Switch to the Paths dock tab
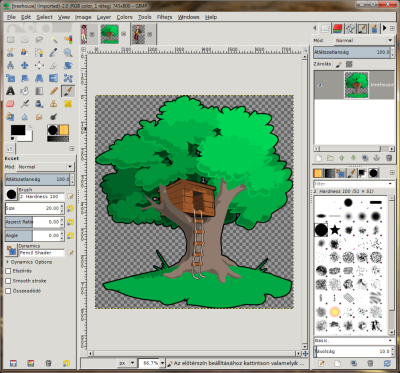The width and height of the screenshot is (400, 373). click(350, 29)
